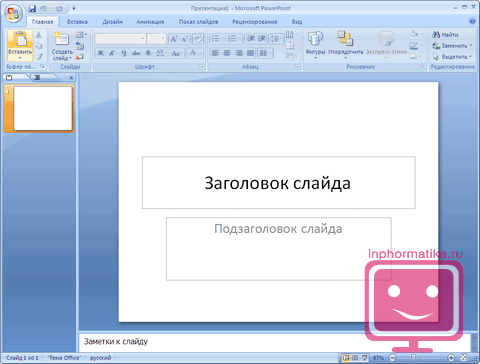
Task: Open the Показ слайдов tab
Action: pyautogui.click(x=198, y=22)
